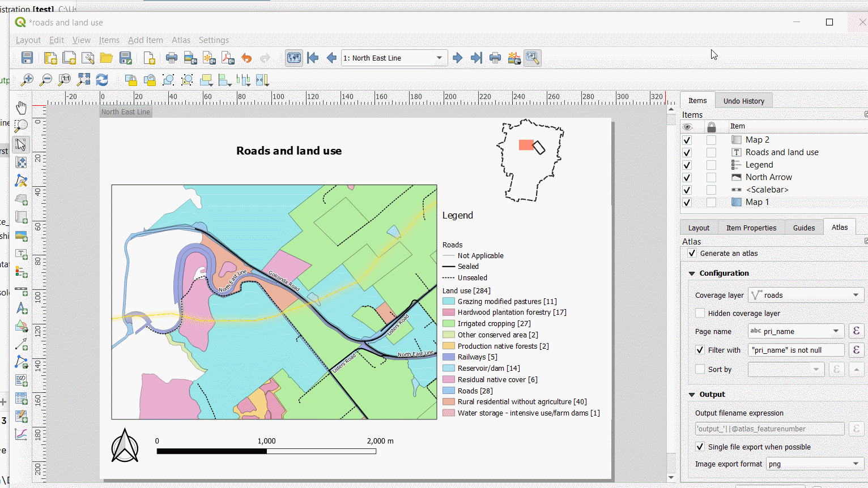Open the atlas feature North East Line dropdown
This screenshot has width=868, height=488.
[x=394, y=58]
